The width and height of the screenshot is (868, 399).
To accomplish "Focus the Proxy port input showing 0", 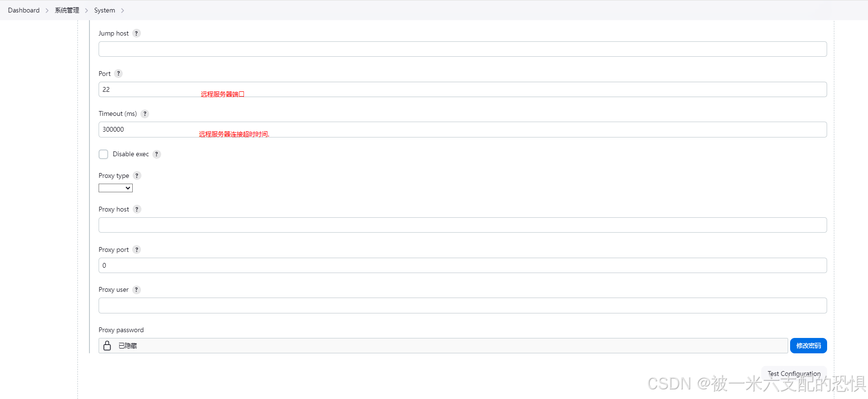I will click(x=463, y=265).
